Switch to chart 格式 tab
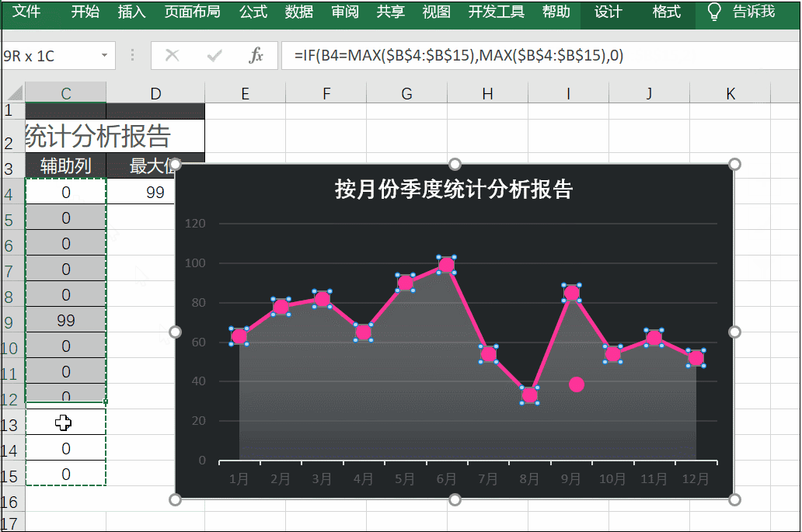The width and height of the screenshot is (802, 532). [667, 11]
